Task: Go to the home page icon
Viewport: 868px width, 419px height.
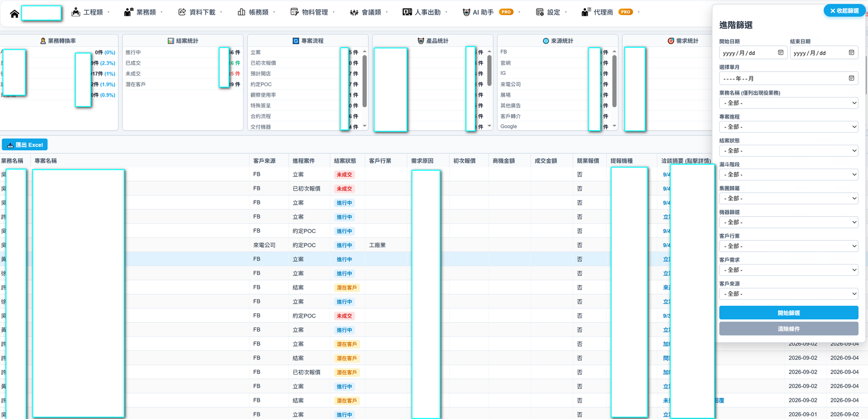Action: [x=14, y=14]
